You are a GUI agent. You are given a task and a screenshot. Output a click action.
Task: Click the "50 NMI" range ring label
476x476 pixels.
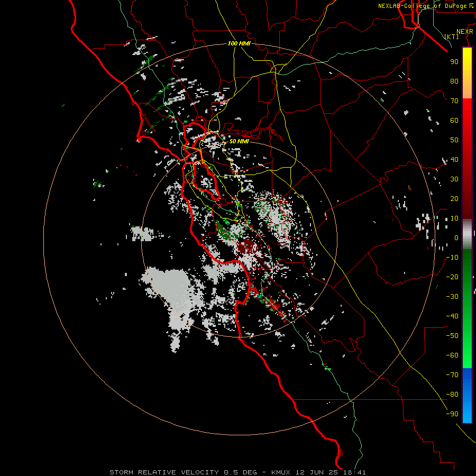click(x=239, y=141)
